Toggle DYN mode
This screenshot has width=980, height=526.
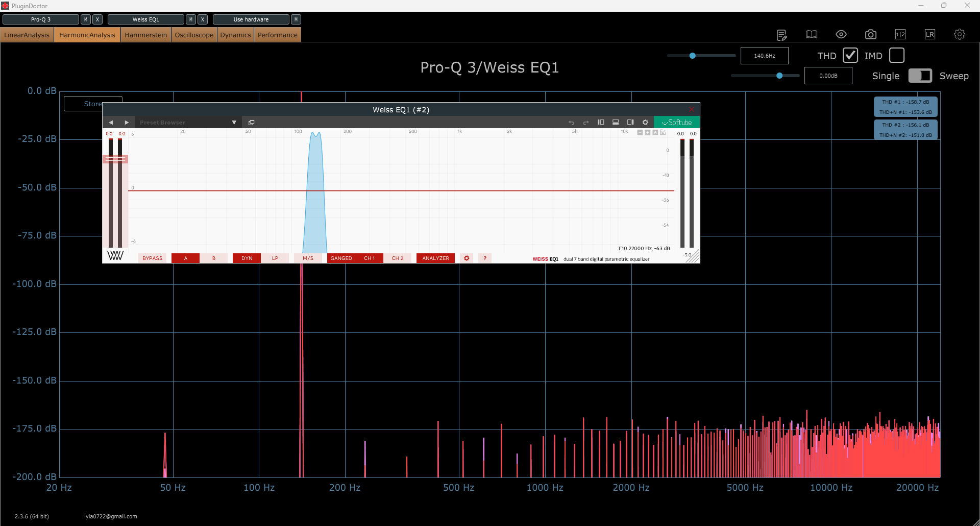(247, 258)
